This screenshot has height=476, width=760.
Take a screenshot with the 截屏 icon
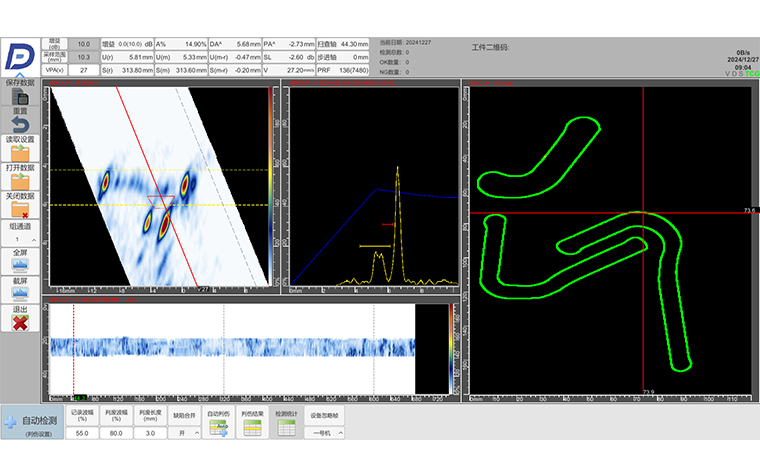(20, 293)
